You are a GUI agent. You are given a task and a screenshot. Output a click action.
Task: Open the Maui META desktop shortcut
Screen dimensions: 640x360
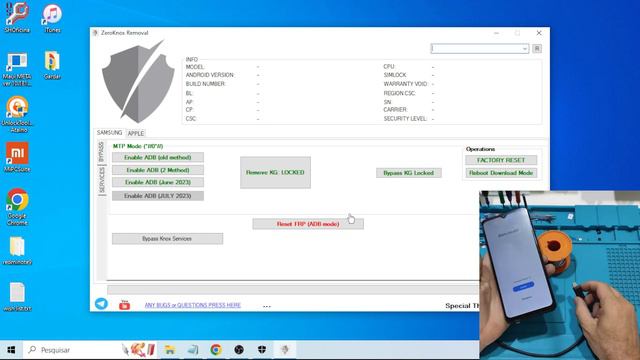click(x=17, y=69)
